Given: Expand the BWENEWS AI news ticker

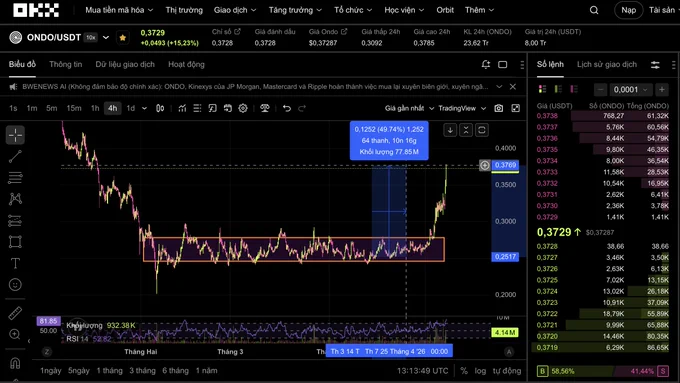Looking at the screenshot, I should pos(499,87).
